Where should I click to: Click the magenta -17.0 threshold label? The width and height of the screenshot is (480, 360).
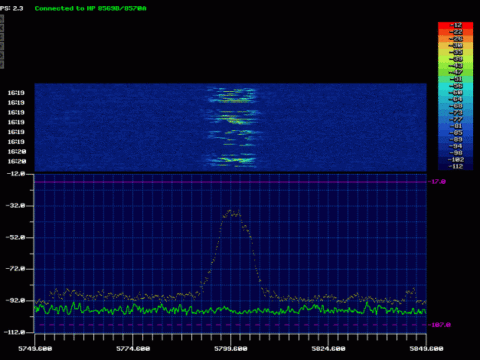tap(438, 182)
